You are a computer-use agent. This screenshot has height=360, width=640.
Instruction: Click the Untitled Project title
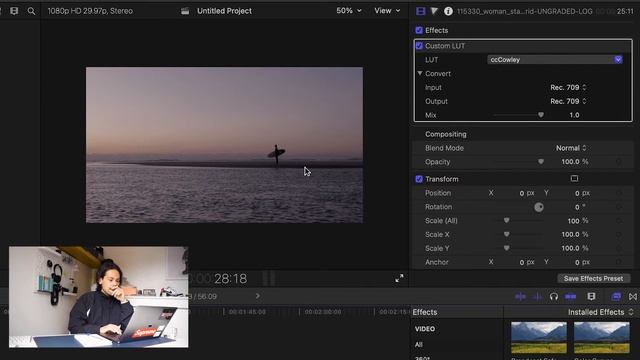coord(224,11)
